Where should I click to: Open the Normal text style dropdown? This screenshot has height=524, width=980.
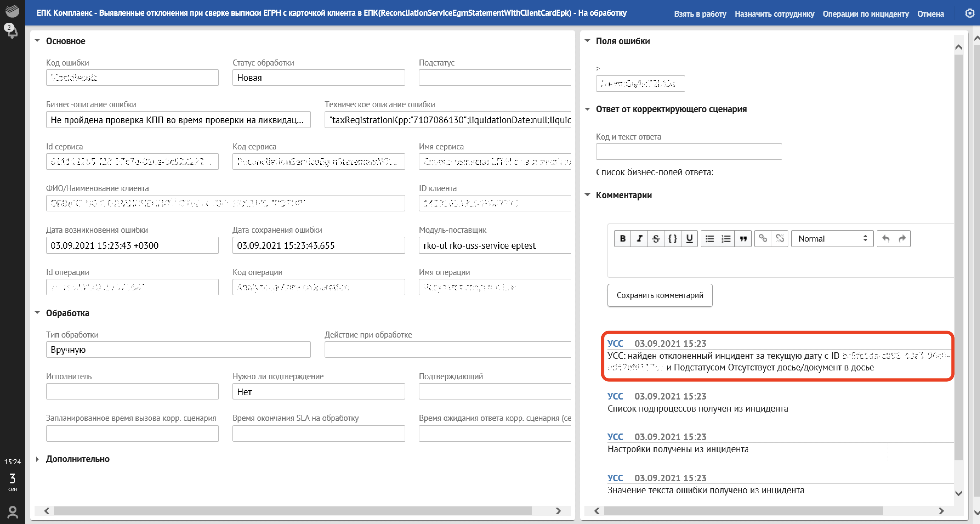point(832,239)
